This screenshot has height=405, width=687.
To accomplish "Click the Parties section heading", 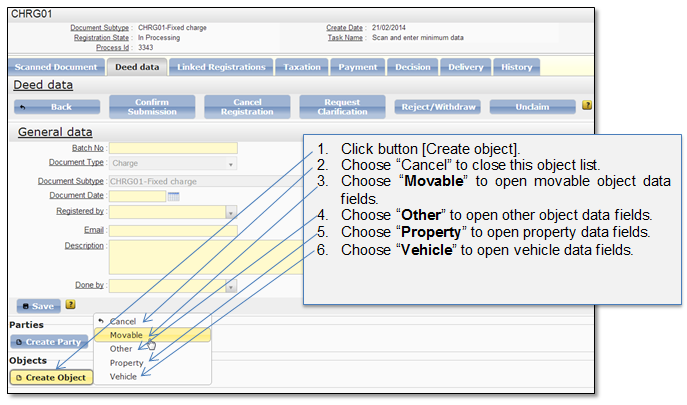I will (26, 325).
